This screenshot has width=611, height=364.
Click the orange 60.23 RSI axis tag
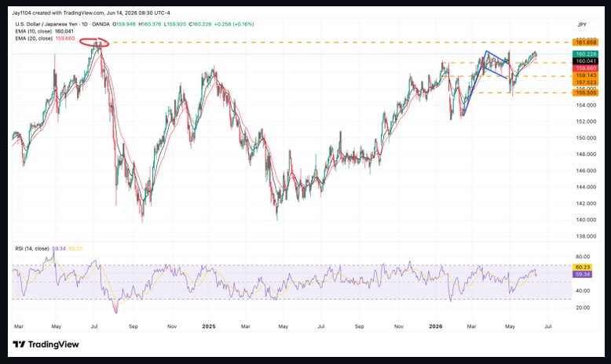coord(583,267)
